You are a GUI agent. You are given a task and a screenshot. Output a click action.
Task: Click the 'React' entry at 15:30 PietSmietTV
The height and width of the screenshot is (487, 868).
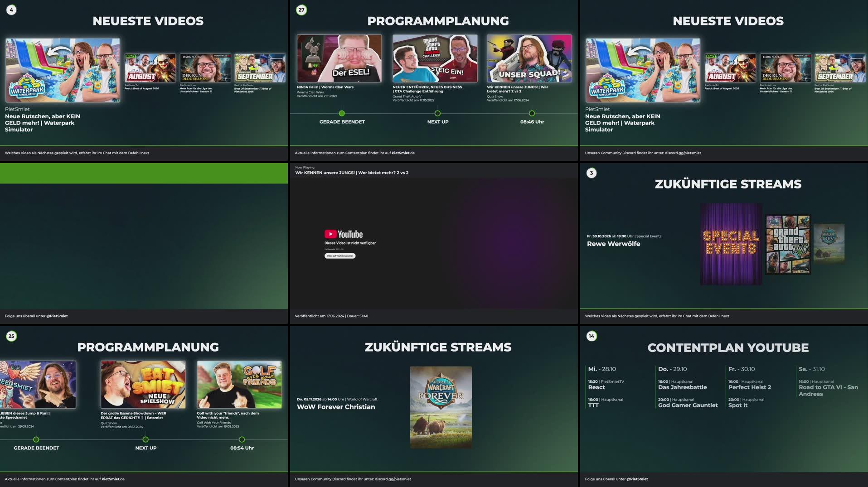596,387
